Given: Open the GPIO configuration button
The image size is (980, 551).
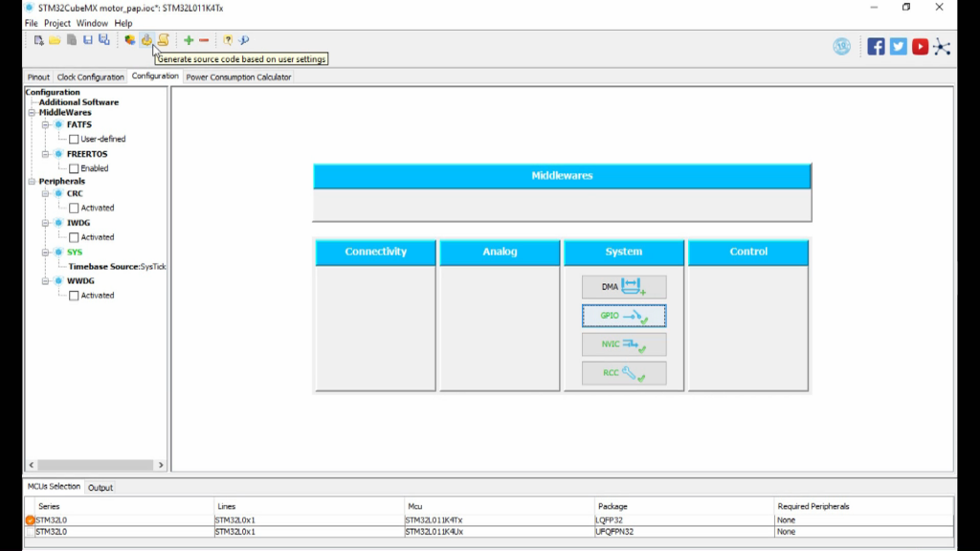Looking at the screenshot, I should click(624, 316).
